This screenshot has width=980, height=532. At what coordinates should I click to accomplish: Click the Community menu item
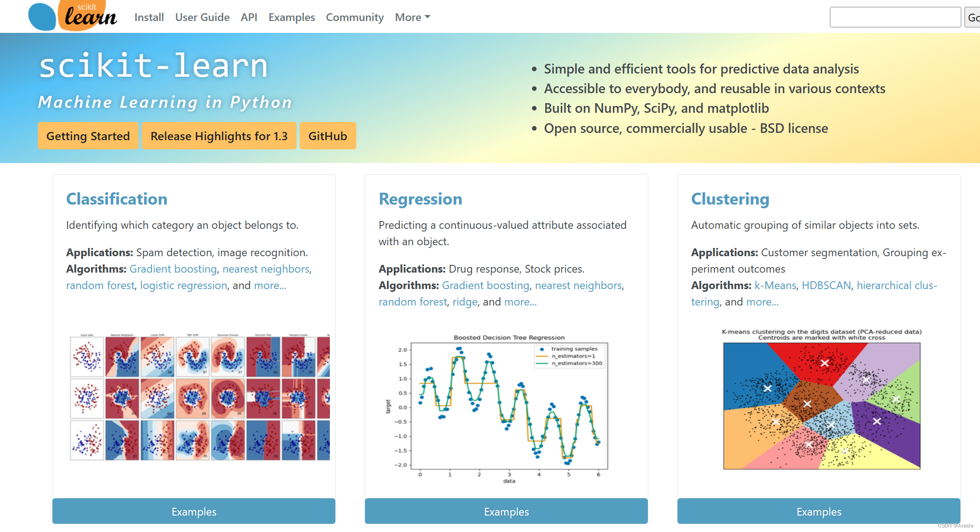353,17
